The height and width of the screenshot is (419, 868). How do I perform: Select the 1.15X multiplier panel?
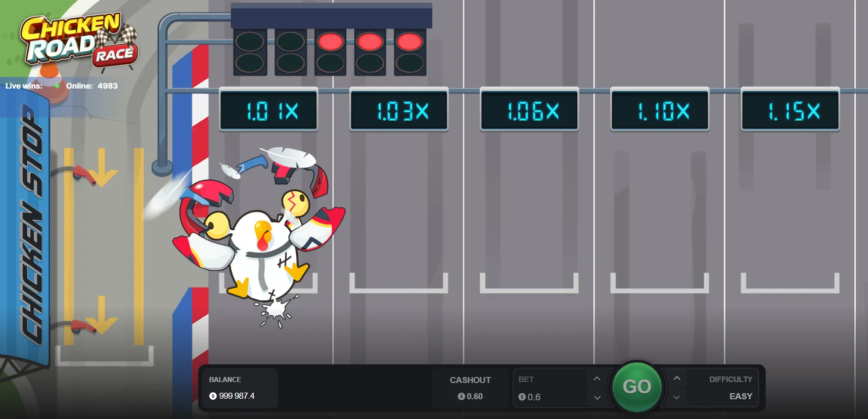pyautogui.click(x=790, y=109)
